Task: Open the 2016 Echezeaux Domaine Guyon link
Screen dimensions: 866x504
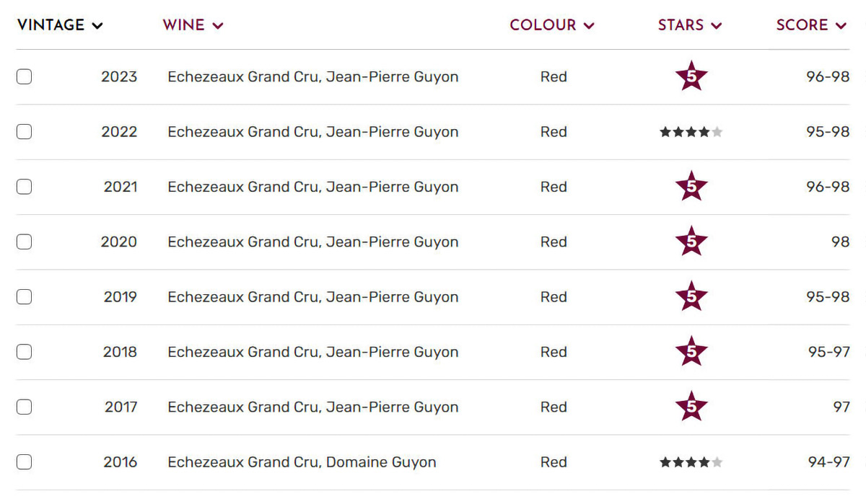Action: [x=302, y=462]
